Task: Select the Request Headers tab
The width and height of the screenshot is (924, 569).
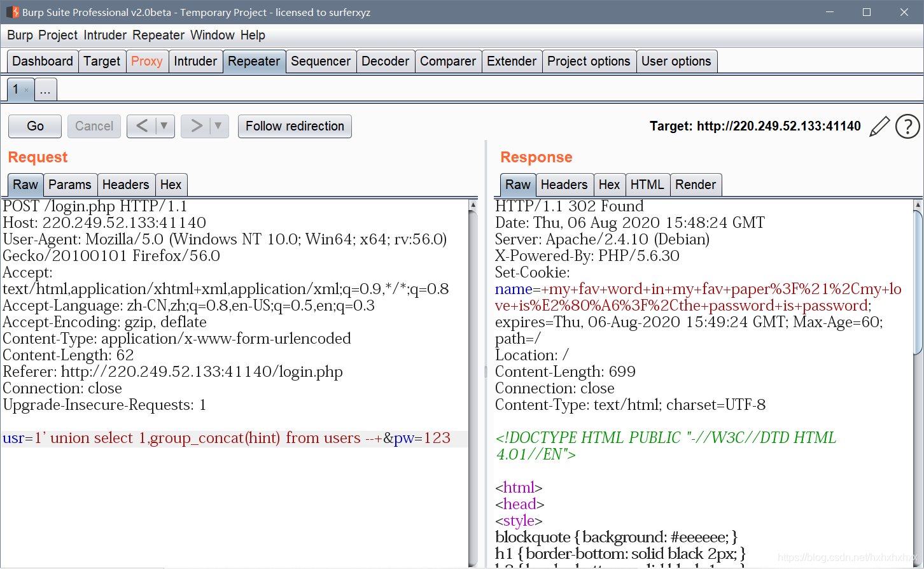Action: pyautogui.click(x=125, y=185)
